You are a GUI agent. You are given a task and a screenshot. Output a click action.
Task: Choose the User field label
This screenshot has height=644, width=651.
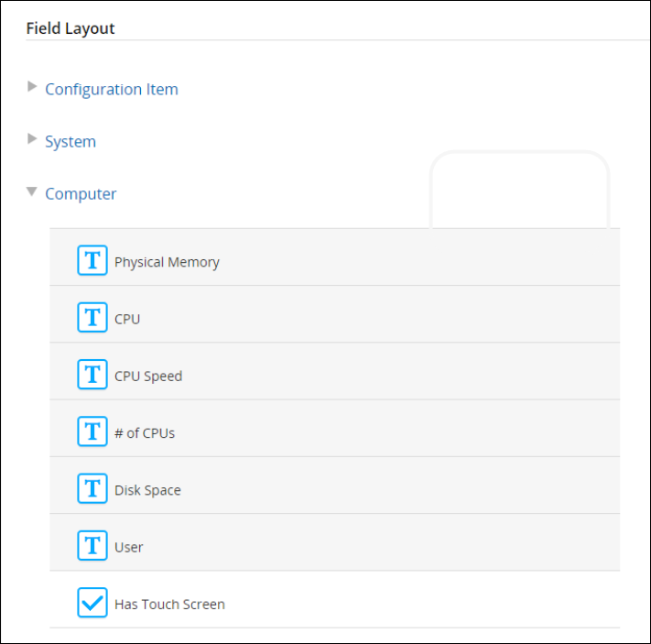click(x=129, y=547)
